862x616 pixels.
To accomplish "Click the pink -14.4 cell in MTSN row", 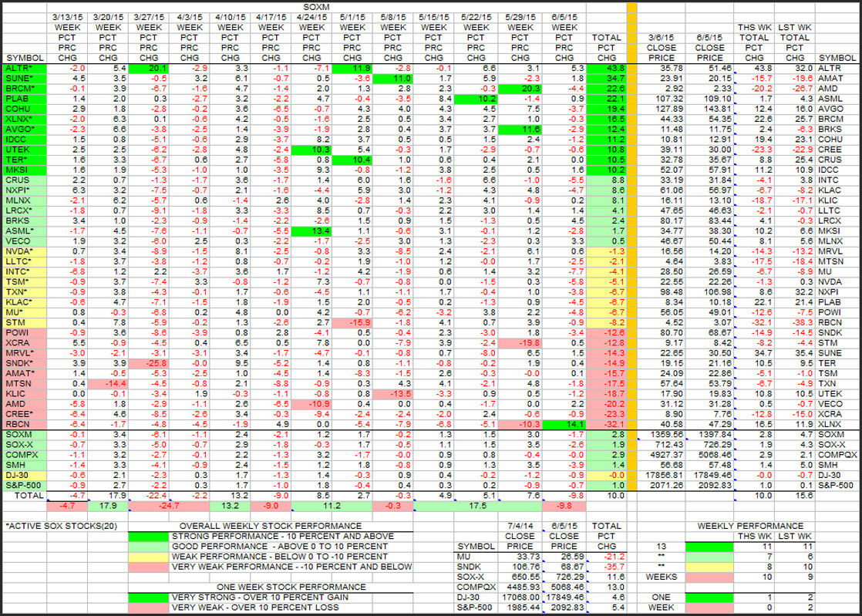I will (108, 384).
